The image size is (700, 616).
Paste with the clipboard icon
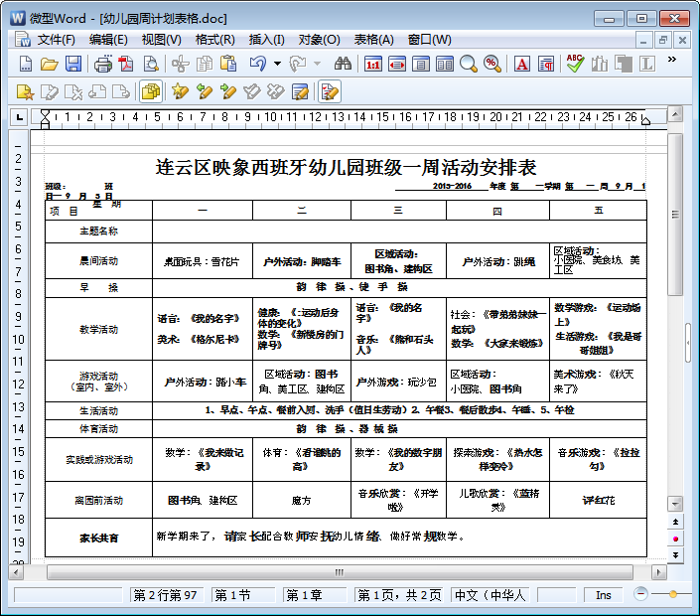(228, 65)
